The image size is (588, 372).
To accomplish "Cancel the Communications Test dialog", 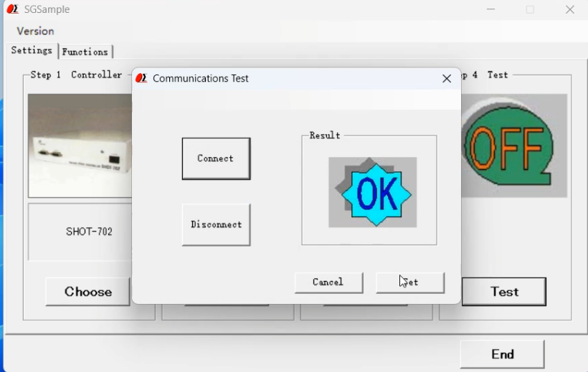I will click(x=328, y=282).
